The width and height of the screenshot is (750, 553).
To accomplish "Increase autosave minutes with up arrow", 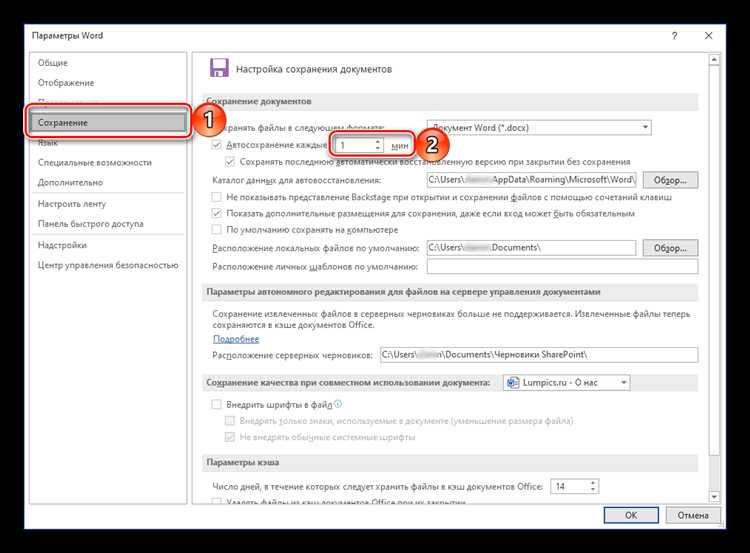I will pyautogui.click(x=378, y=142).
